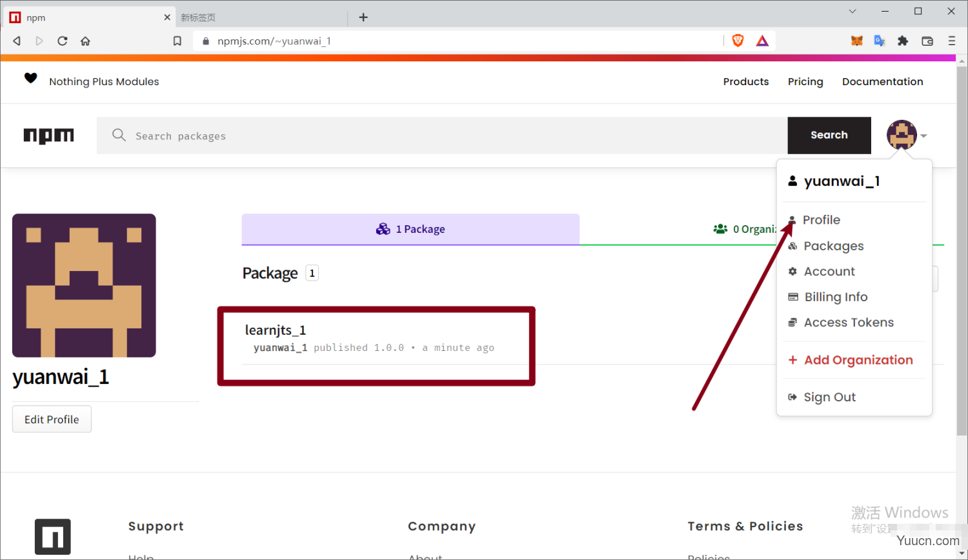Choose Add Organization in the user menu

[x=858, y=360]
